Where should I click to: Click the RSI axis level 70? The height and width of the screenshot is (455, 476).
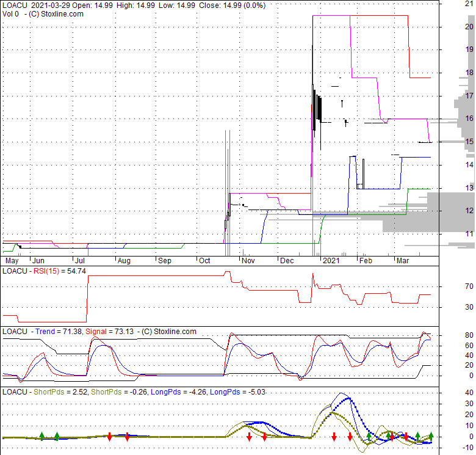[469, 286]
